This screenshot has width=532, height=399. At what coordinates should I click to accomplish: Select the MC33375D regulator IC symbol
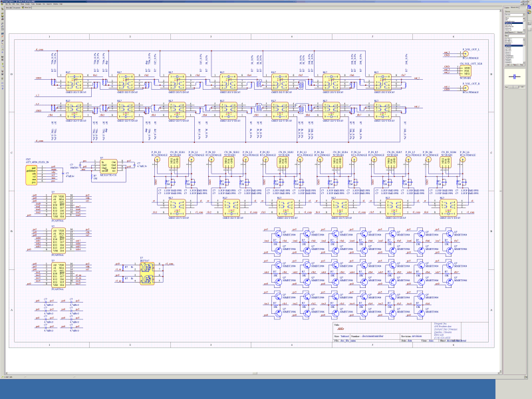click(108, 167)
